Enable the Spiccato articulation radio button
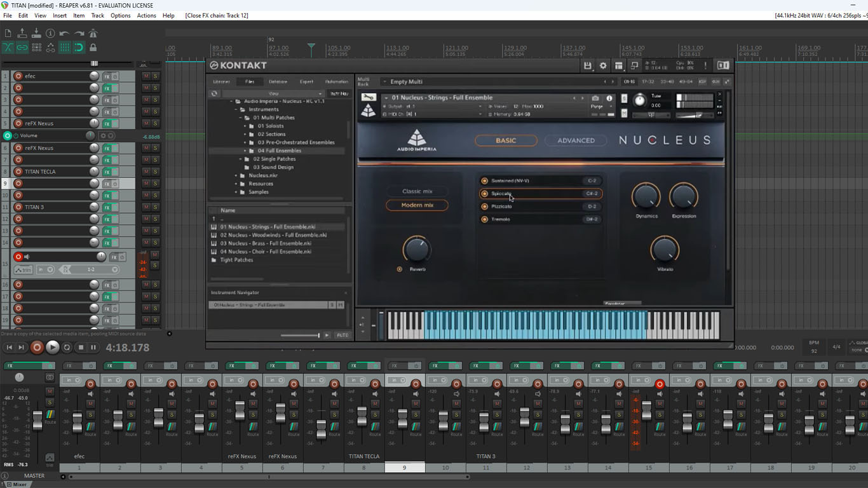Image resolution: width=868 pixels, height=488 pixels. 485,194
